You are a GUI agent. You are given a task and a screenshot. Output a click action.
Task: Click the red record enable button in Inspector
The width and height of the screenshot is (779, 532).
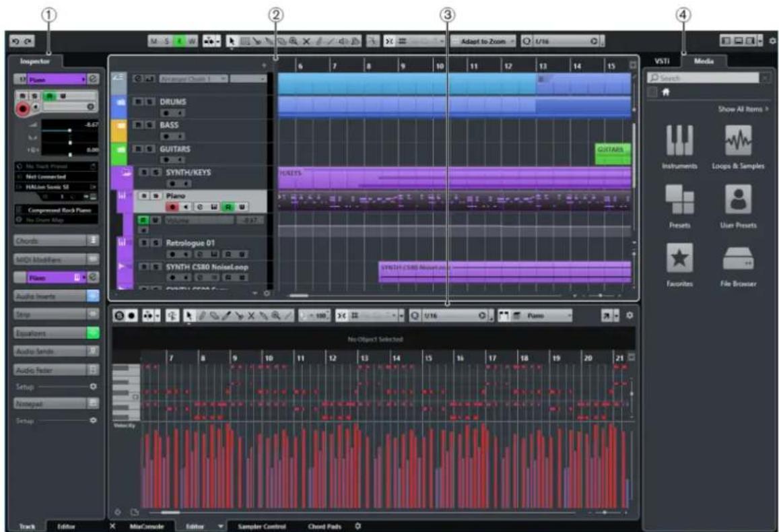tap(22, 109)
